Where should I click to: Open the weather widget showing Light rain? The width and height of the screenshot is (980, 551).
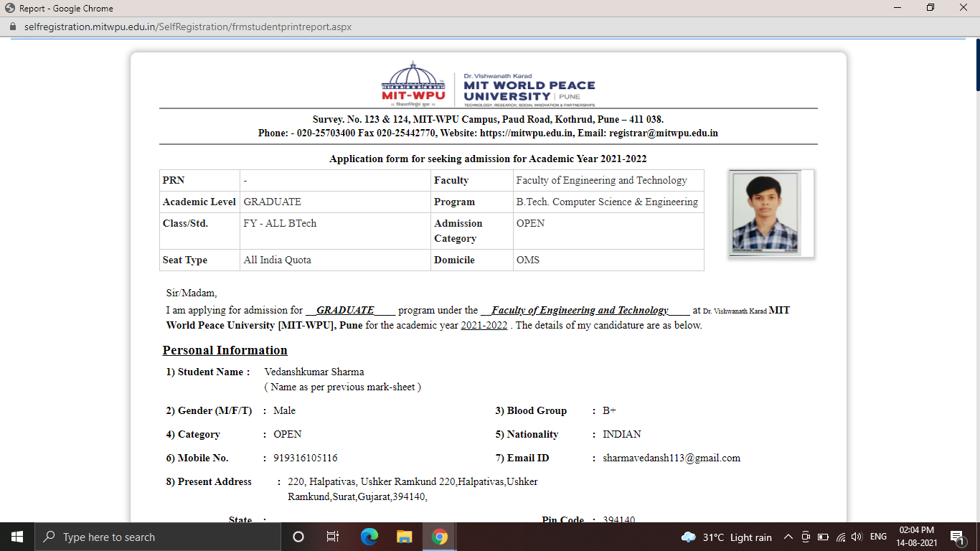[x=727, y=537]
